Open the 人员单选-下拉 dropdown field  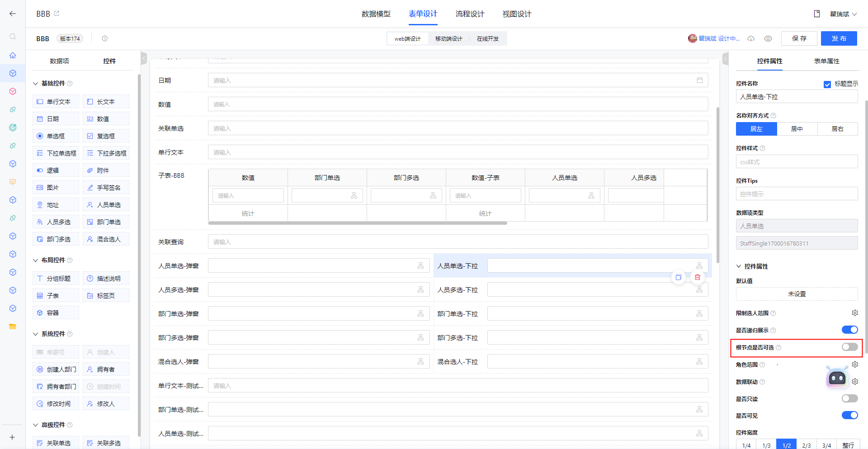pos(598,265)
